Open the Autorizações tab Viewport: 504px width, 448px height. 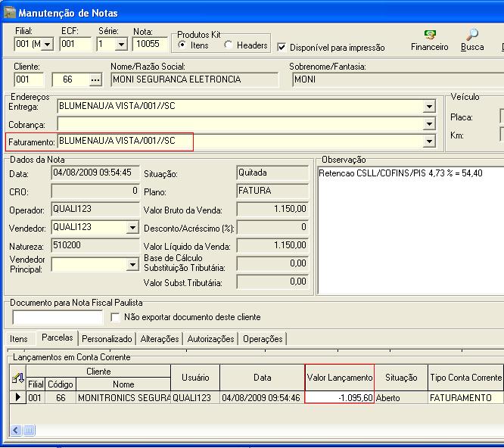(x=210, y=339)
